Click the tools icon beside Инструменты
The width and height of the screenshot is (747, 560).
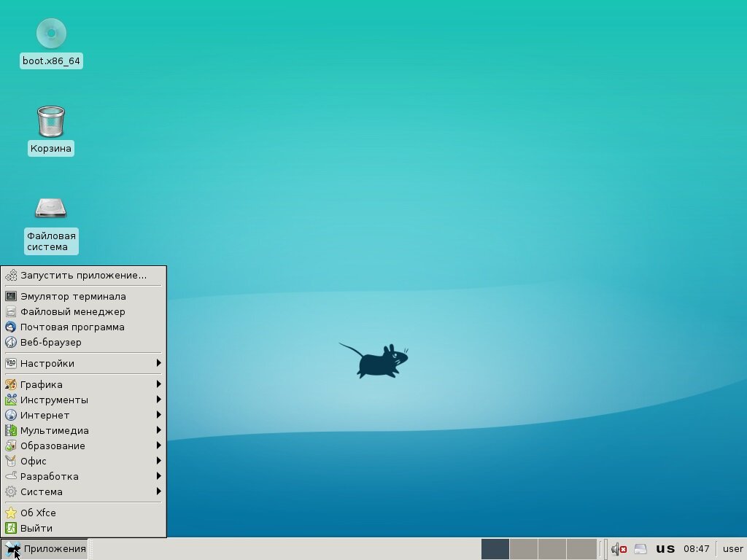(x=10, y=400)
